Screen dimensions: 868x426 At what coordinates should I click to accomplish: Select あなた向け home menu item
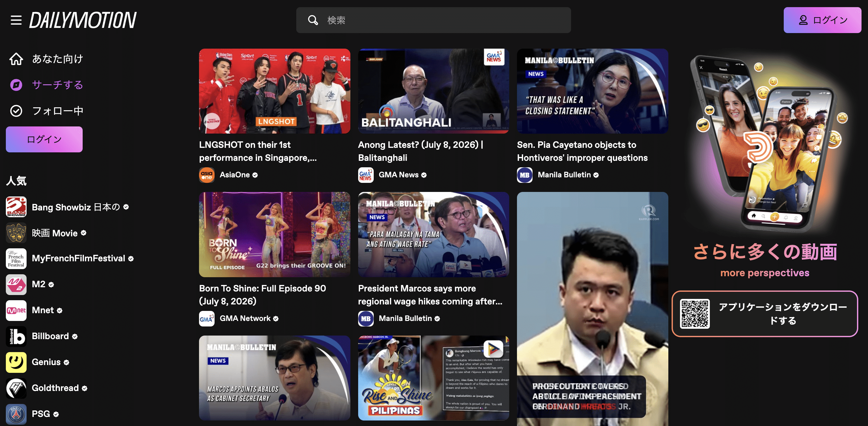pos(46,59)
